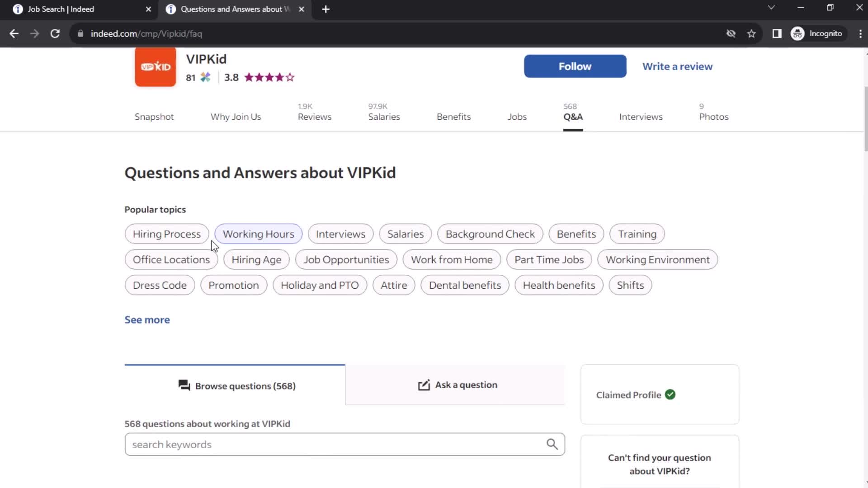Click the 3.8 star rating stars
The image size is (868, 488).
[x=269, y=77]
